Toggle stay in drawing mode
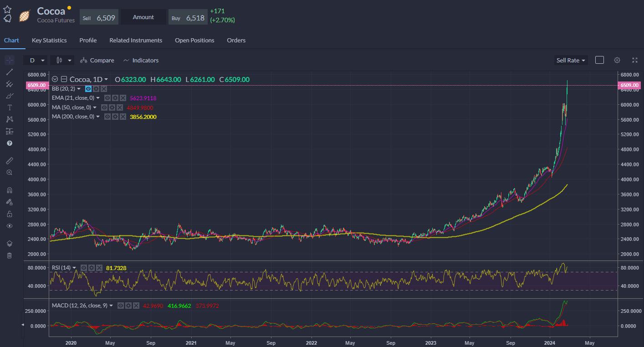Screen dimensions: 644x347 coord(10,202)
